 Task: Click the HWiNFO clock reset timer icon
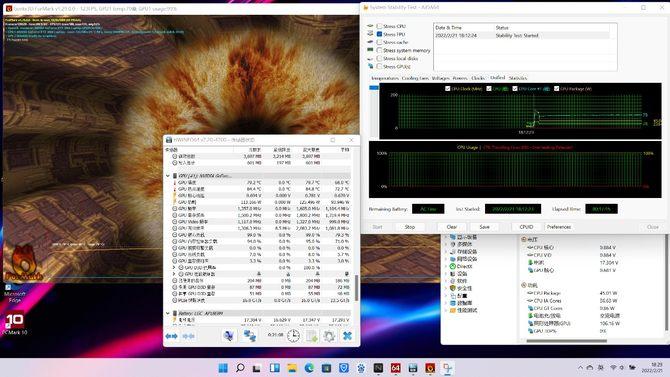pyautogui.click(x=293, y=336)
